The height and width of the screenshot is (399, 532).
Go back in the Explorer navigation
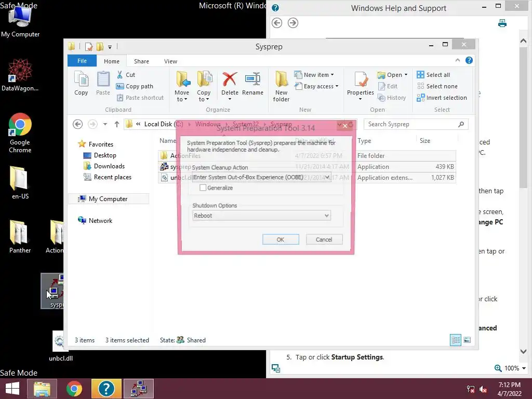tap(78, 124)
